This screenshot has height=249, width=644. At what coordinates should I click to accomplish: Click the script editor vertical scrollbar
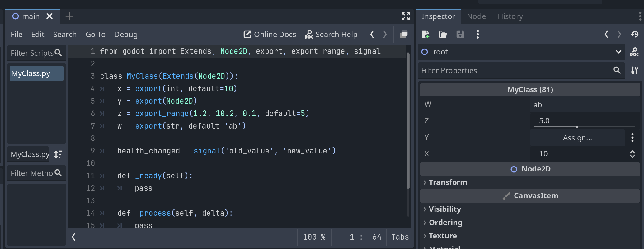coord(408,121)
